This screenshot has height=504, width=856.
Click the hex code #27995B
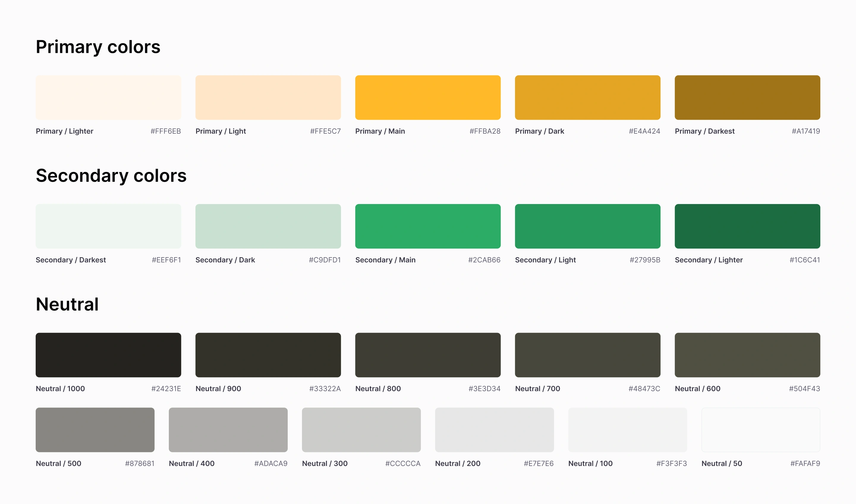[x=645, y=260]
